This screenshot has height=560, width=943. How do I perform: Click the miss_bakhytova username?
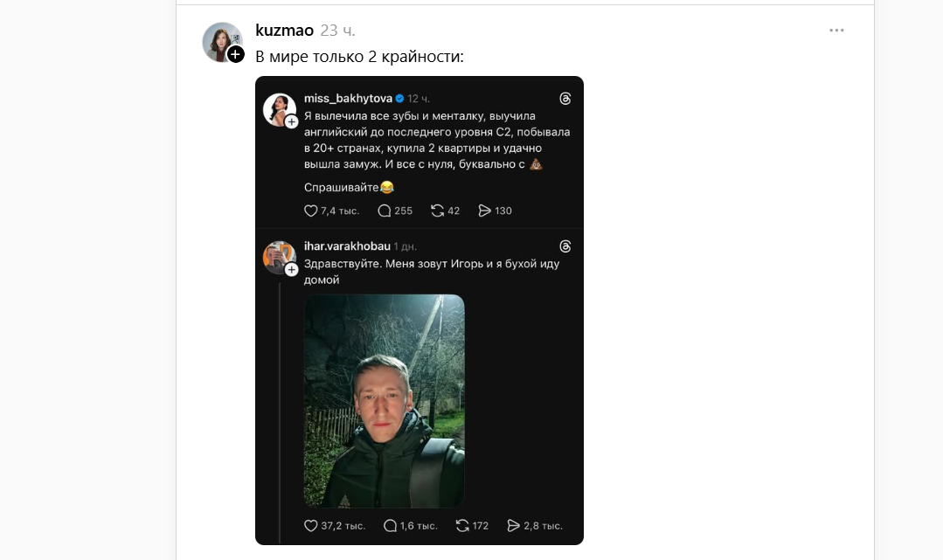(x=348, y=99)
